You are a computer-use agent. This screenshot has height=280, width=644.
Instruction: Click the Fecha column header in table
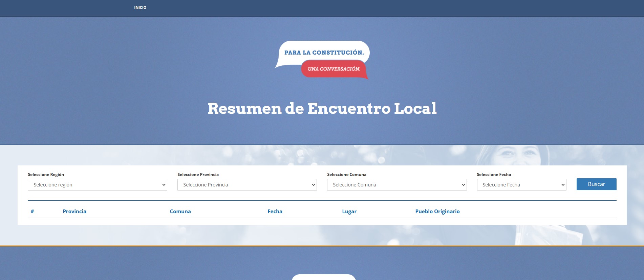click(275, 212)
